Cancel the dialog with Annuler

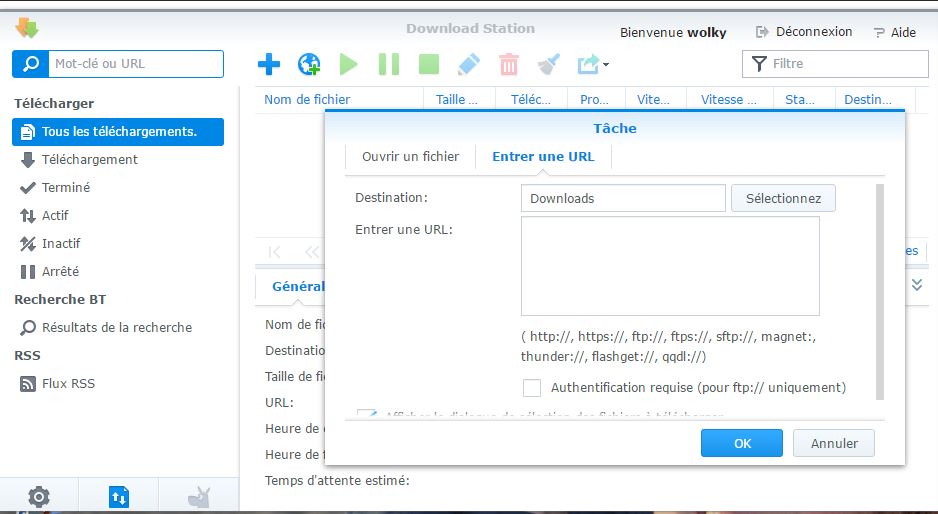tap(833, 443)
